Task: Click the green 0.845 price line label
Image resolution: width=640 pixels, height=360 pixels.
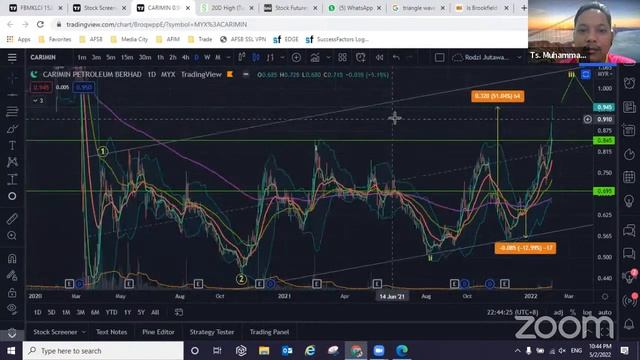Action: click(604, 140)
